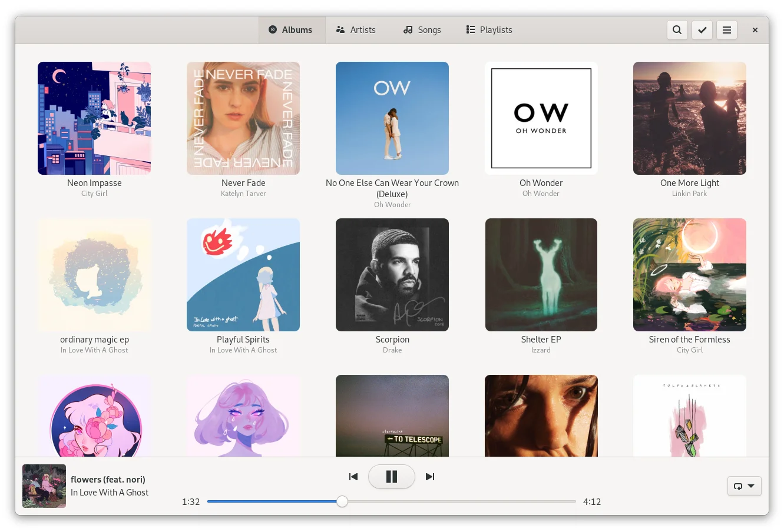The height and width of the screenshot is (532, 784).
Task: Click the now-playing flowers cover art
Action: tap(44, 486)
